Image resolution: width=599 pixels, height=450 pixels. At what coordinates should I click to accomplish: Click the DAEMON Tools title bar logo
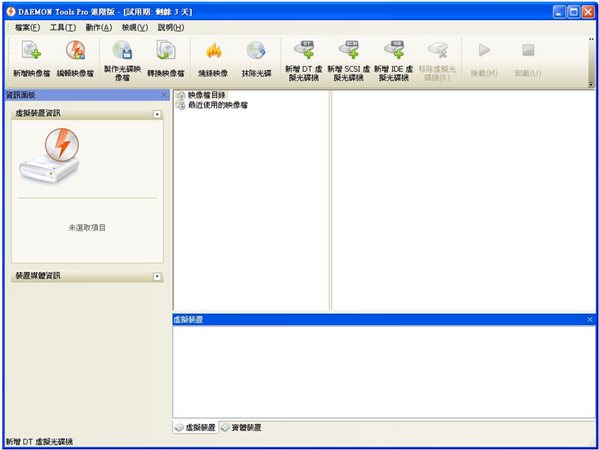click(11, 12)
